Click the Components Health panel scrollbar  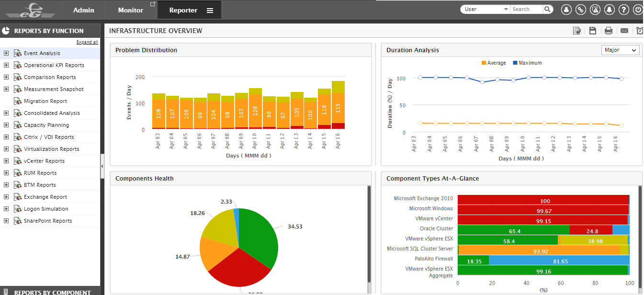369,234
